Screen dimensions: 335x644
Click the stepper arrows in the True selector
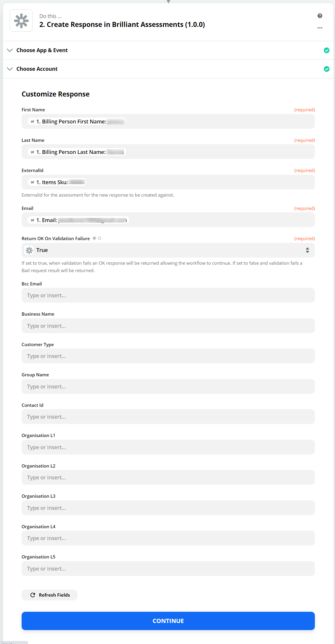(307, 250)
